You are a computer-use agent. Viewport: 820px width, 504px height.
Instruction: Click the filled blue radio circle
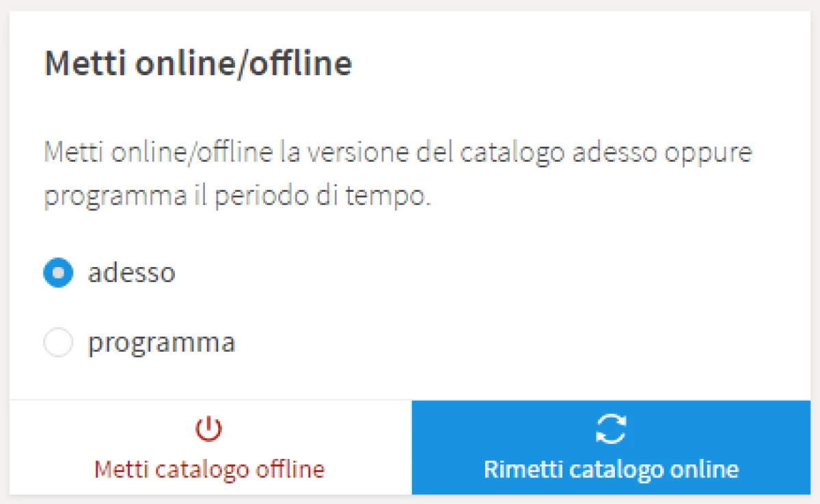[58, 273]
